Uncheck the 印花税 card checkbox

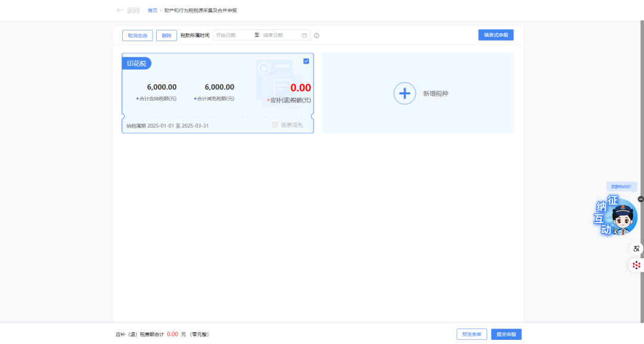[306, 61]
